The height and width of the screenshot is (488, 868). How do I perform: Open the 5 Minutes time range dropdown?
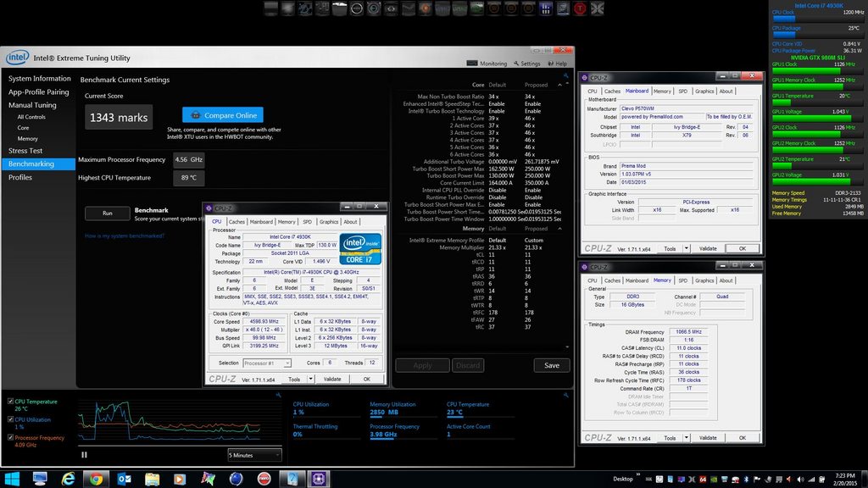point(253,455)
